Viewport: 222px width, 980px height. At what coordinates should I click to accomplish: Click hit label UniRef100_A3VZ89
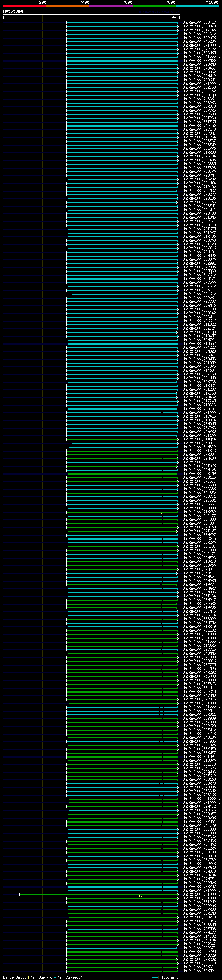click(x=199, y=860)
